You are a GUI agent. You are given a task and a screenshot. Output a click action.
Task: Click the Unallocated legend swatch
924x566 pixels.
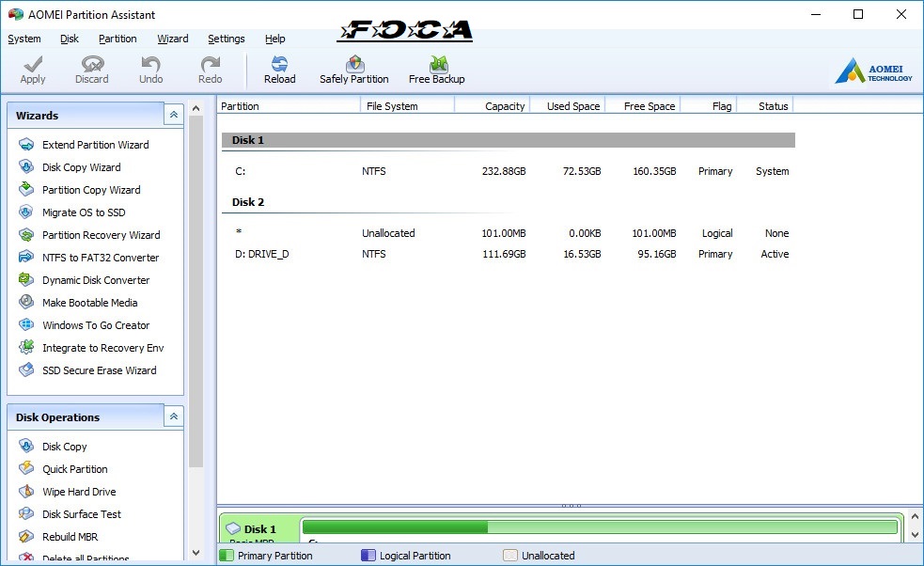510,556
